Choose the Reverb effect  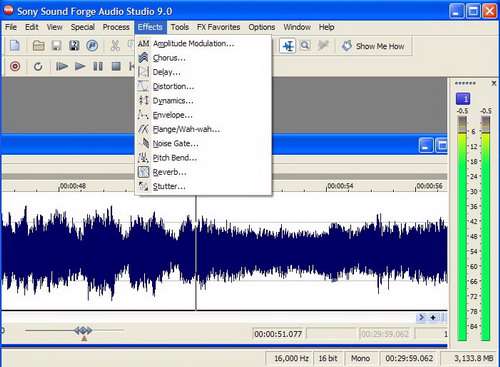203,172
